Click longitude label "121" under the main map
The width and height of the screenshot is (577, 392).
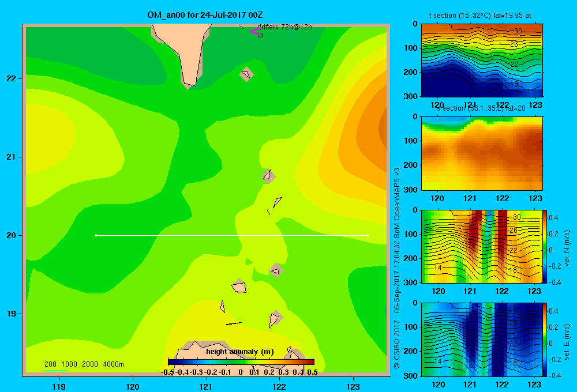pos(206,386)
